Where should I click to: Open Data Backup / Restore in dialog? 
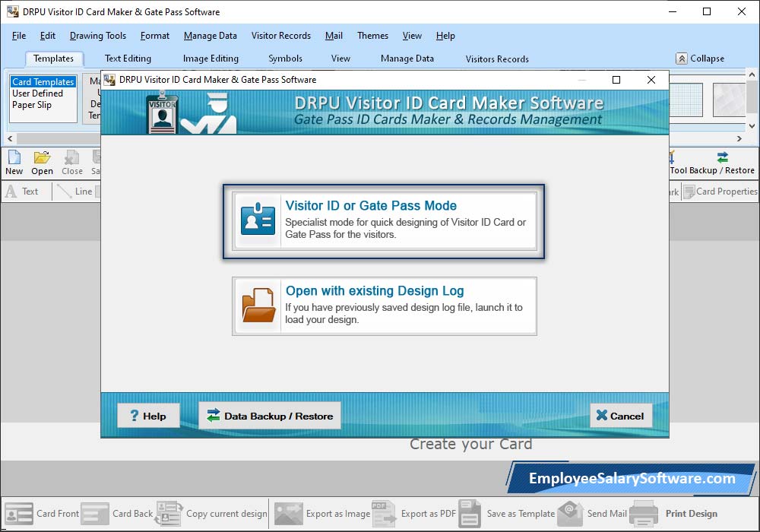[270, 416]
